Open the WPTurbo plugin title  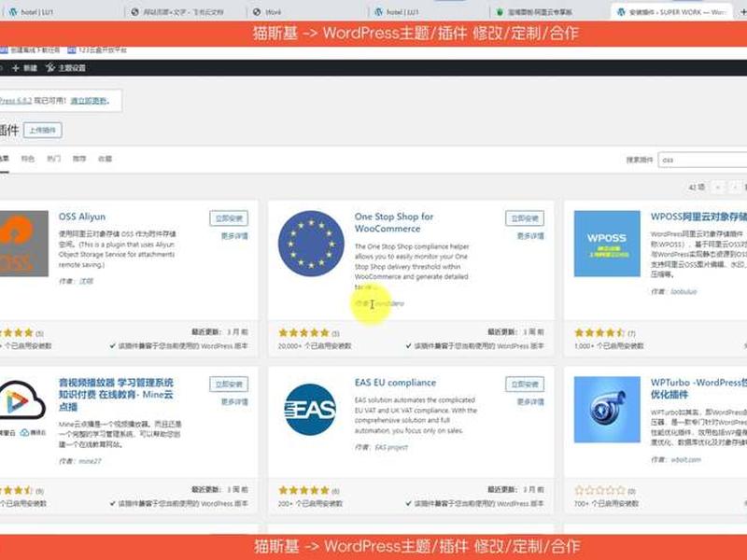(x=698, y=388)
